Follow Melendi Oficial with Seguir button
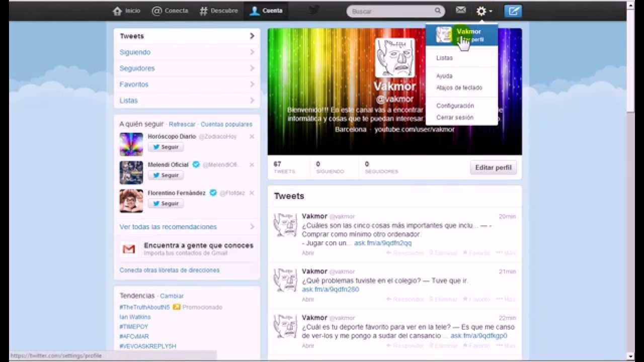Viewport: 644px width, 362px height. 166,175
